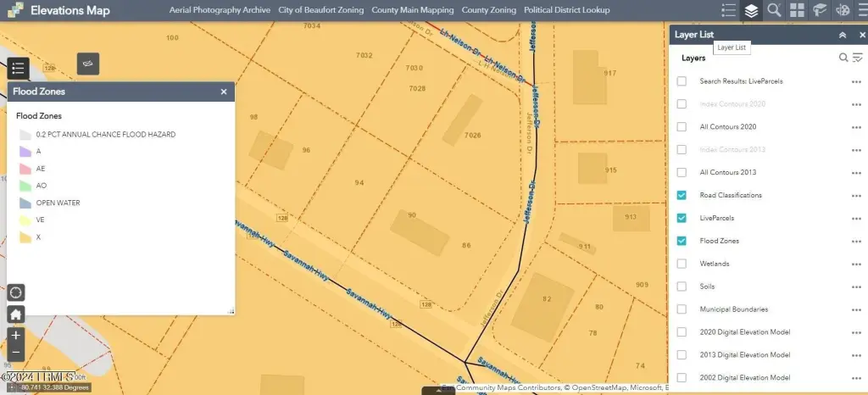Enable the Wetlands layer checkbox
This screenshot has height=395, width=868.
pyautogui.click(x=682, y=264)
